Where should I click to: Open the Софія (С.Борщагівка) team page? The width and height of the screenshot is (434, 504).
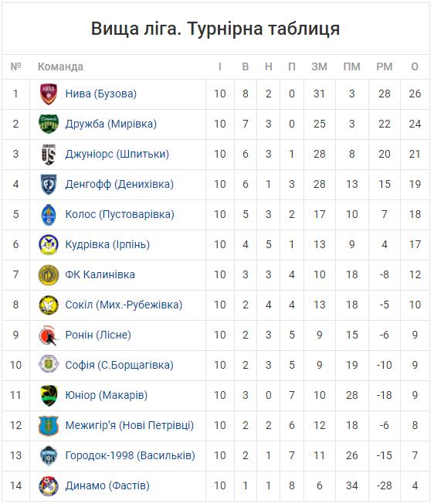click(119, 365)
